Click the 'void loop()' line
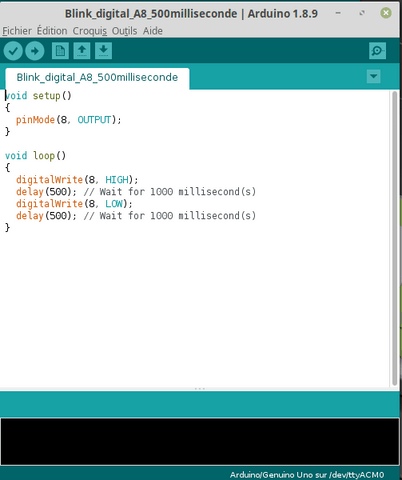 [35, 156]
